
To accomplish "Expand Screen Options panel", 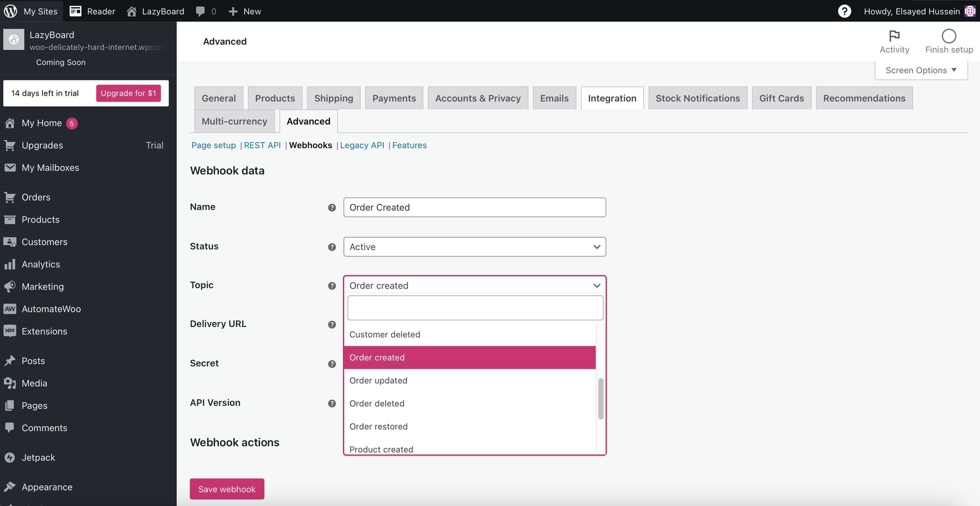I will (x=921, y=70).
